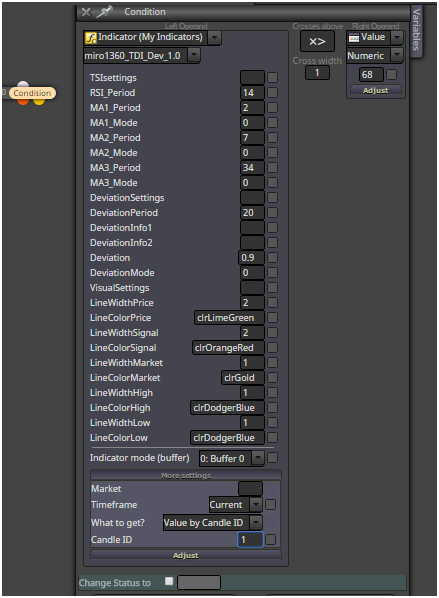The image size is (439, 598).
Task: Collapse the More settings section
Action: point(186,475)
